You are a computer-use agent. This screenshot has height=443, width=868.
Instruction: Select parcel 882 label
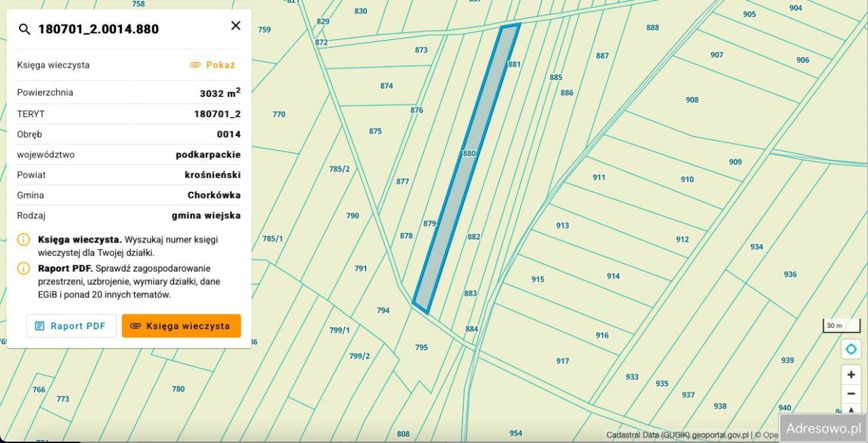[474, 236]
